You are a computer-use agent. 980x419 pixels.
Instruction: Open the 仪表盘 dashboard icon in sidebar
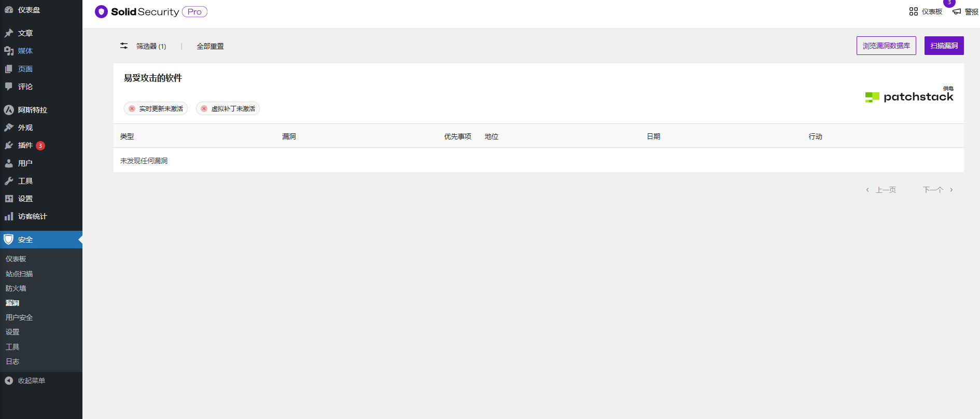9,10
